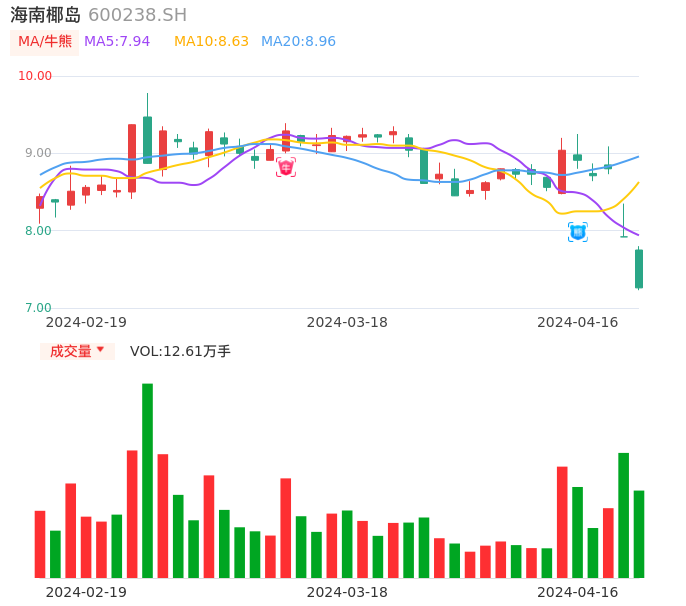The width and height of the screenshot is (686, 606).
Task: Select the MA/牛熊 indicator tab
Action: tap(45, 41)
